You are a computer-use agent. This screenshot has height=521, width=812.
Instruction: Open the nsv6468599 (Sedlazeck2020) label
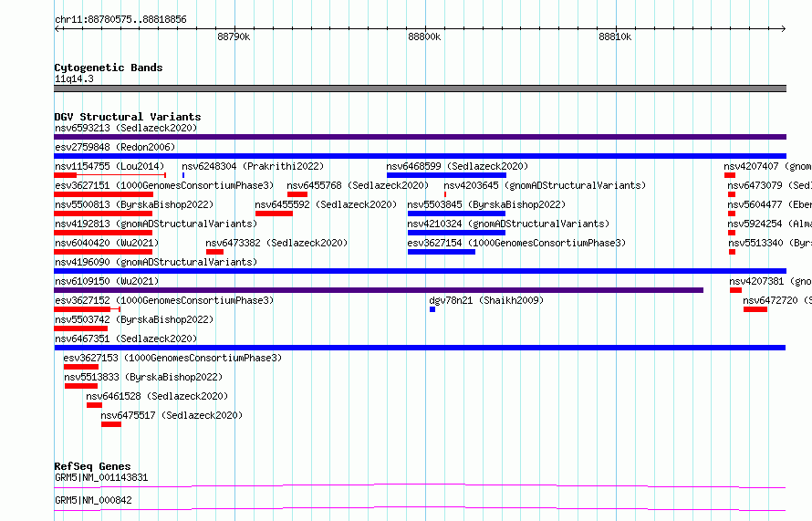[457, 166]
